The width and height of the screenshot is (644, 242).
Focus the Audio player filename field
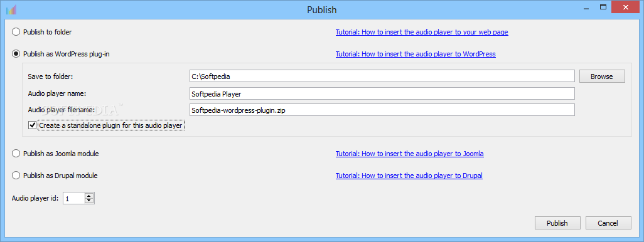tap(382, 110)
